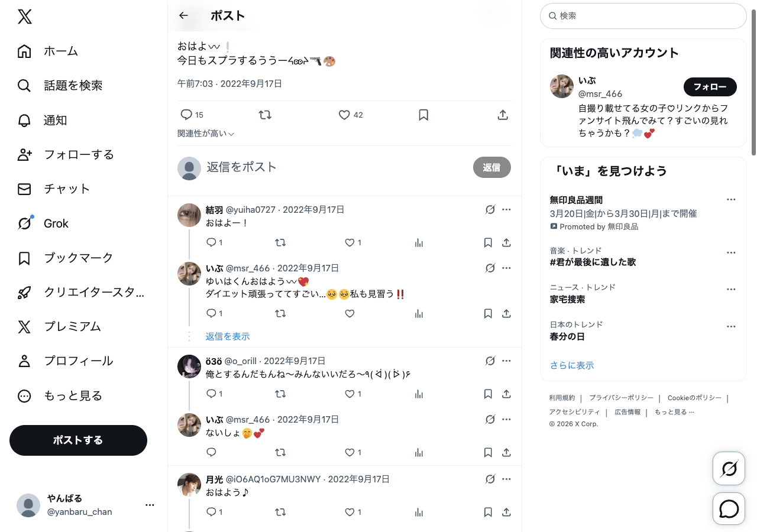Focus the 検索 search field
The height and width of the screenshot is (532, 757).
point(643,16)
